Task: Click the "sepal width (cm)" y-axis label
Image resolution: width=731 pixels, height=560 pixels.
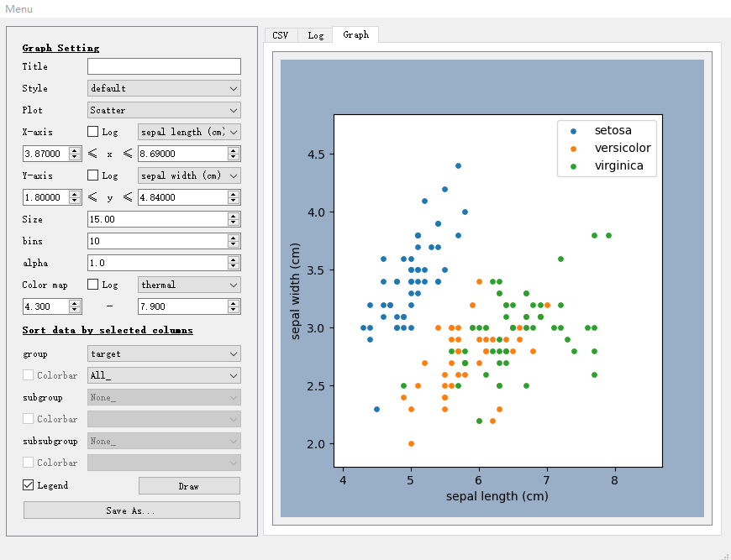Action: point(295,291)
